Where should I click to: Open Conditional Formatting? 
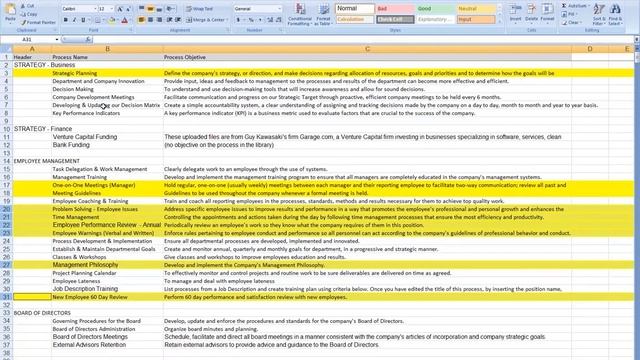(x=300, y=14)
